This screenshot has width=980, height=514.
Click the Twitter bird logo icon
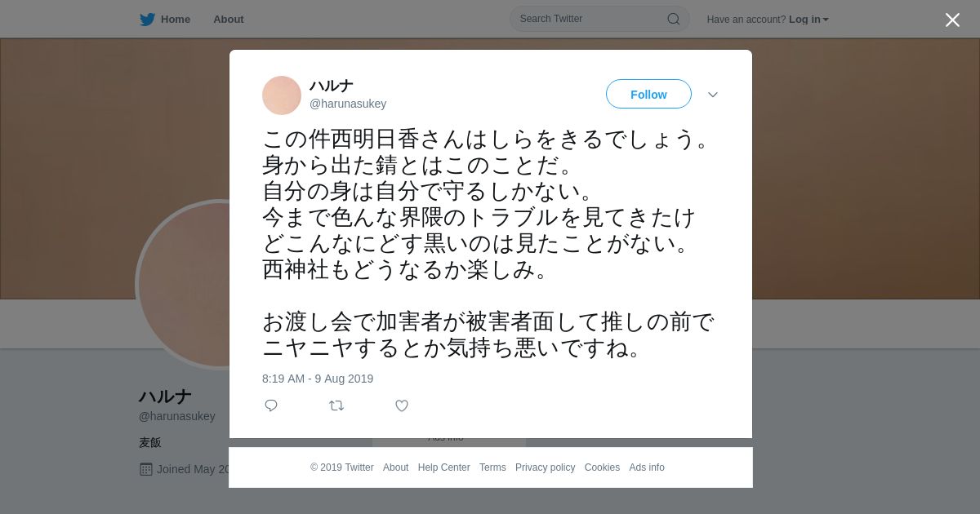pos(147,19)
